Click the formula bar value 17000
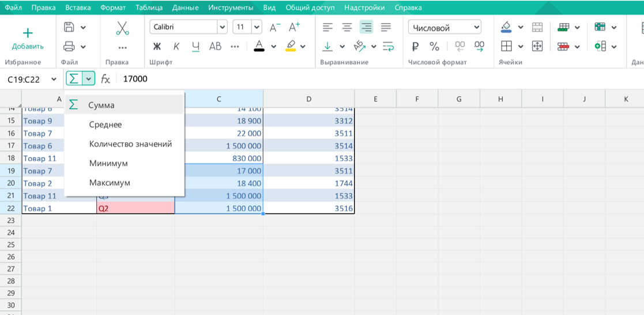644x315 pixels. [135, 79]
